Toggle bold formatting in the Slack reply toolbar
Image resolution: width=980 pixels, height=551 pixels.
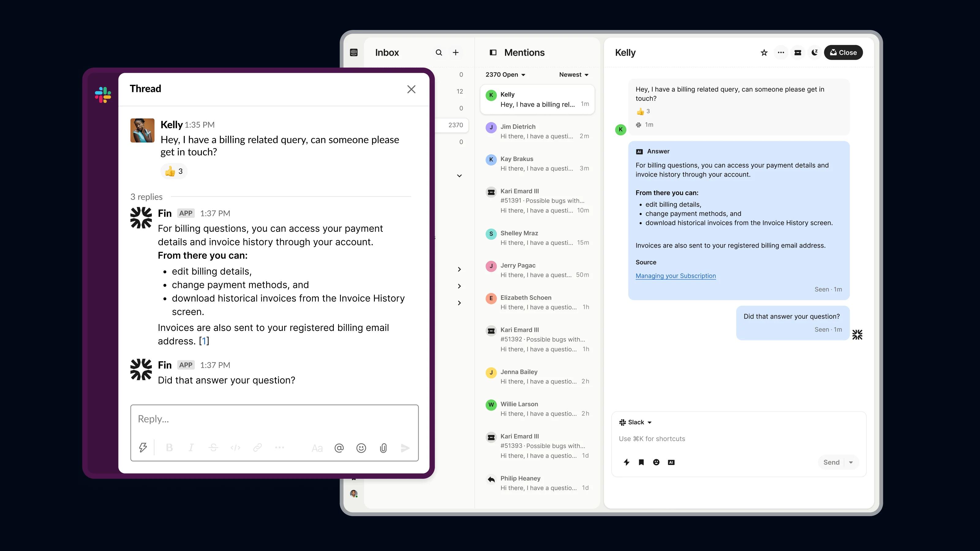[170, 447]
